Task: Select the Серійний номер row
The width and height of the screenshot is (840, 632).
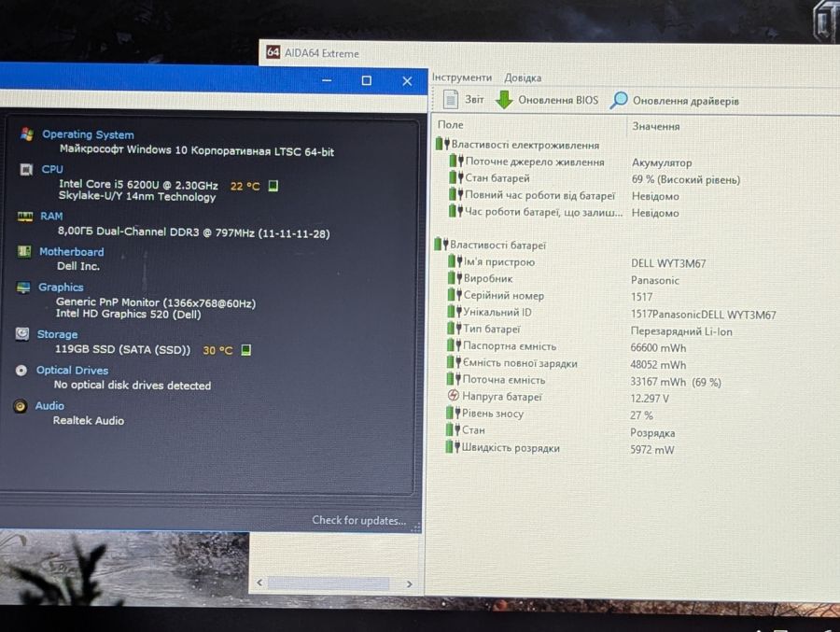Action: click(x=550, y=295)
